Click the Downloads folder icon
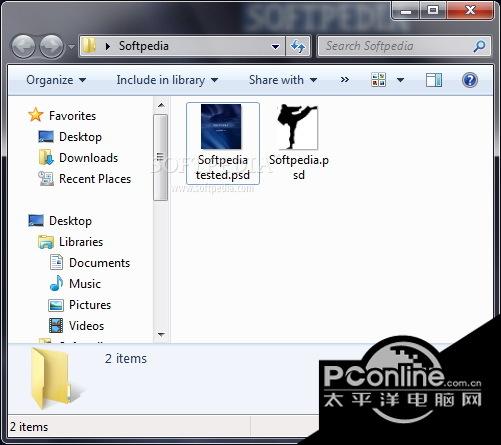Screen dimensions: 501x445 [46, 157]
